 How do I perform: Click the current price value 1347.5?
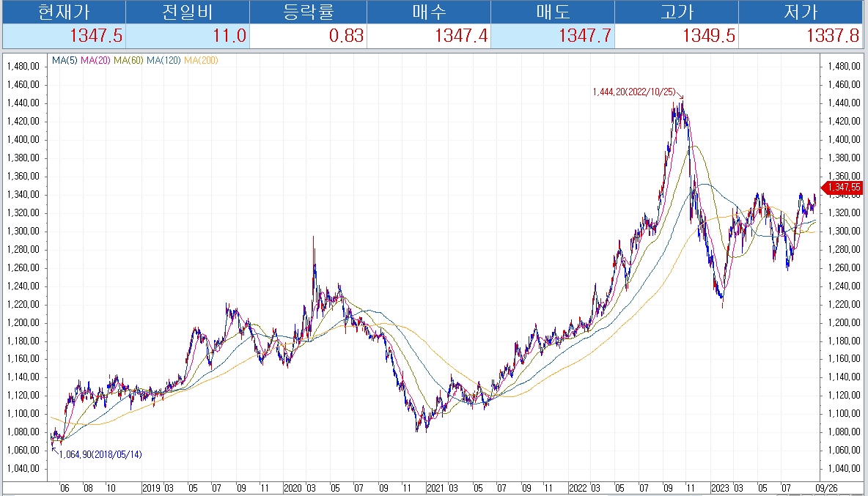click(96, 36)
